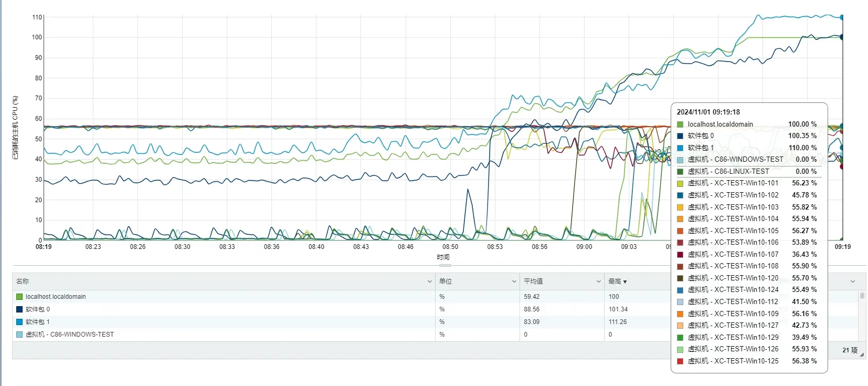Click XC-TEST-Win10-101 color swatch in tooltip legend
The height and width of the screenshot is (386, 868).
(x=680, y=183)
